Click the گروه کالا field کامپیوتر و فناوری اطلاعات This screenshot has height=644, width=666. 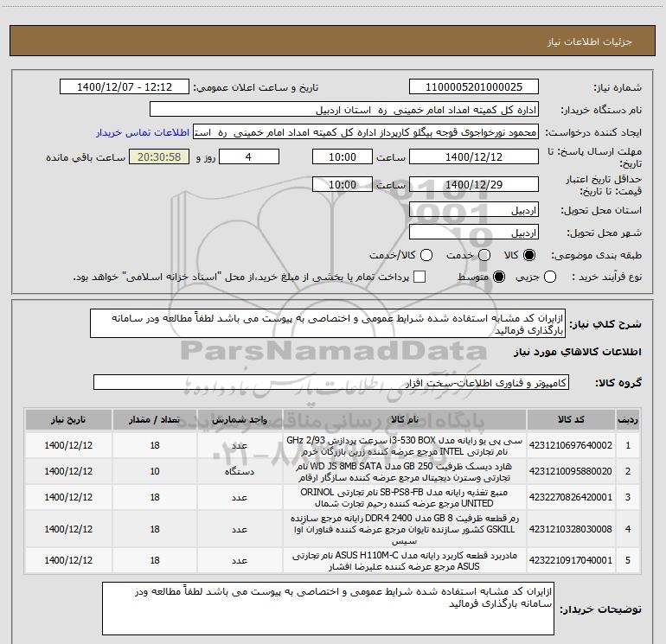[x=331, y=382]
